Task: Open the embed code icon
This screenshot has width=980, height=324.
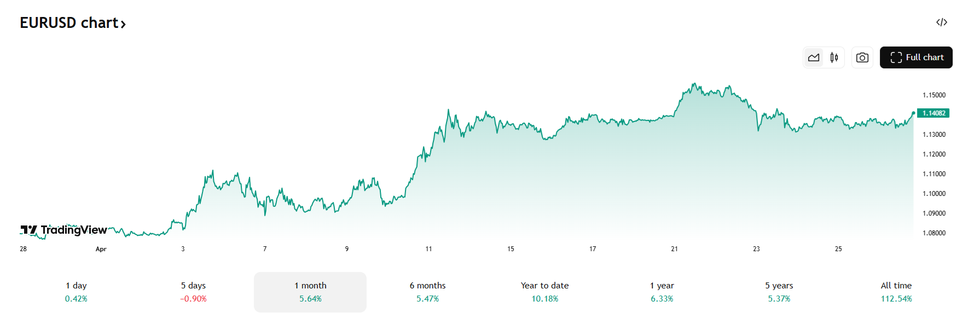Action: 941,22
